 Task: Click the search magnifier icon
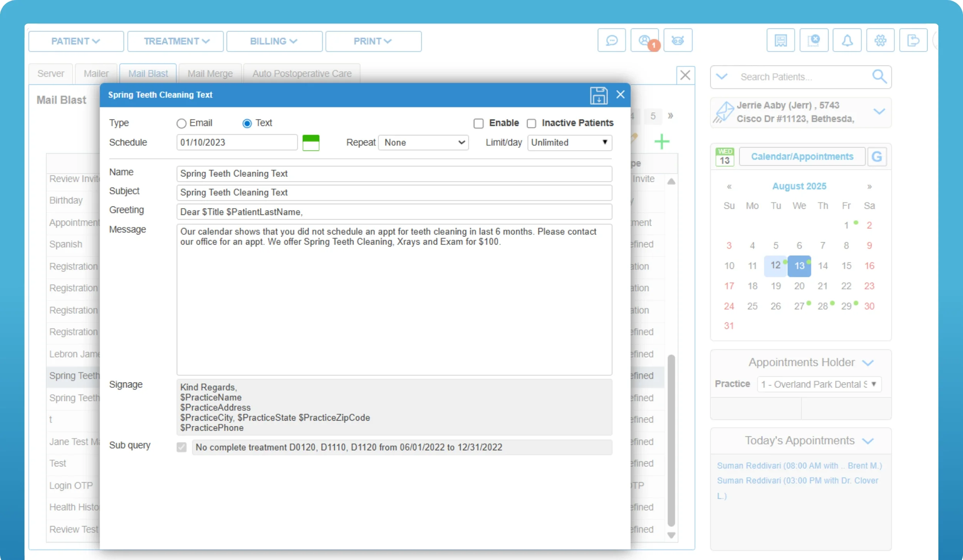[879, 77]
